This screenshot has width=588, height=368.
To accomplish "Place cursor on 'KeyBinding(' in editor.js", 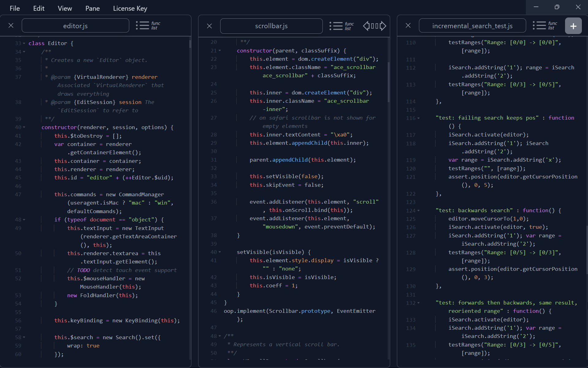I will coord(143,320).
